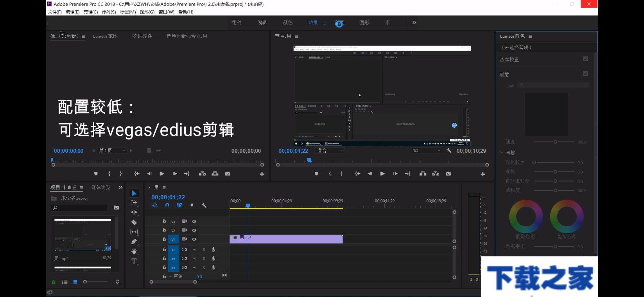
Task: Toggle timeline snap magnet icon
Action: point(167,205)
